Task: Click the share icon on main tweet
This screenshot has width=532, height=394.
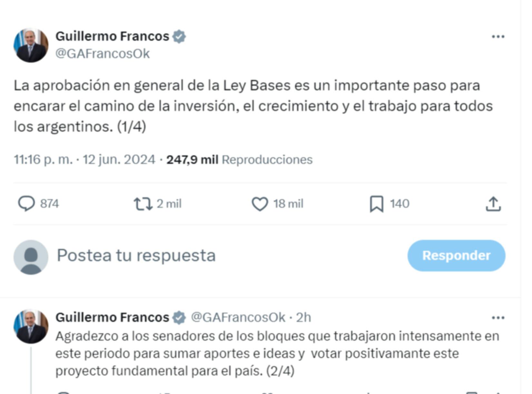Action: [x=493, y=204]
